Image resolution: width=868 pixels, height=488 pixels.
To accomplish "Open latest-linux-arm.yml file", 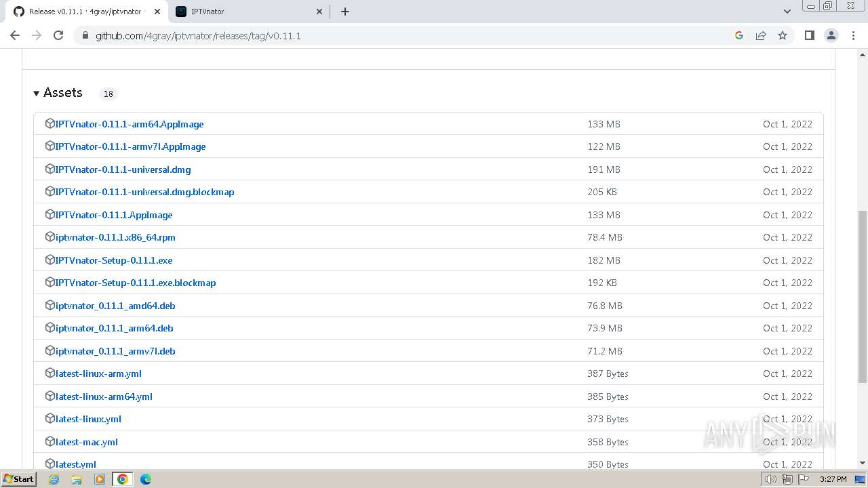I will pos(98,373).
